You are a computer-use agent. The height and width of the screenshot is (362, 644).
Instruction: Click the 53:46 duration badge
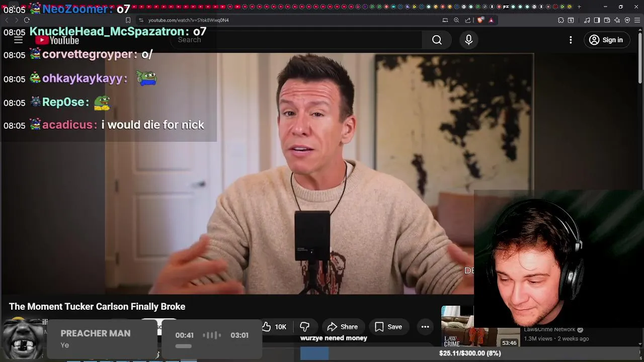[509, 343]
